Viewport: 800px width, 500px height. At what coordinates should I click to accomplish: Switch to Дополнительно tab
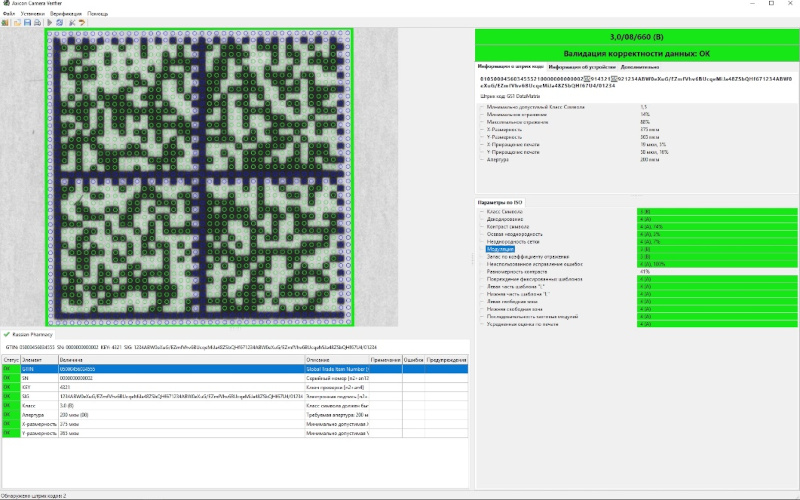640,67
